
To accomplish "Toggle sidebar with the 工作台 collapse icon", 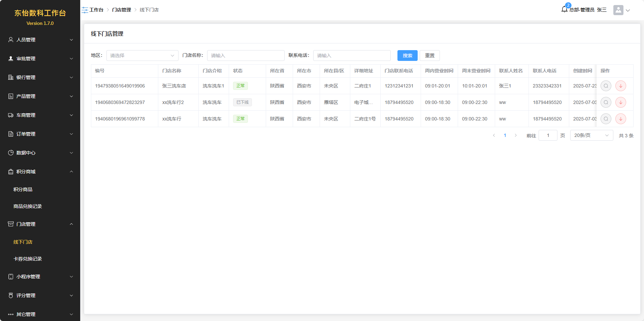I will pos(85,10).
